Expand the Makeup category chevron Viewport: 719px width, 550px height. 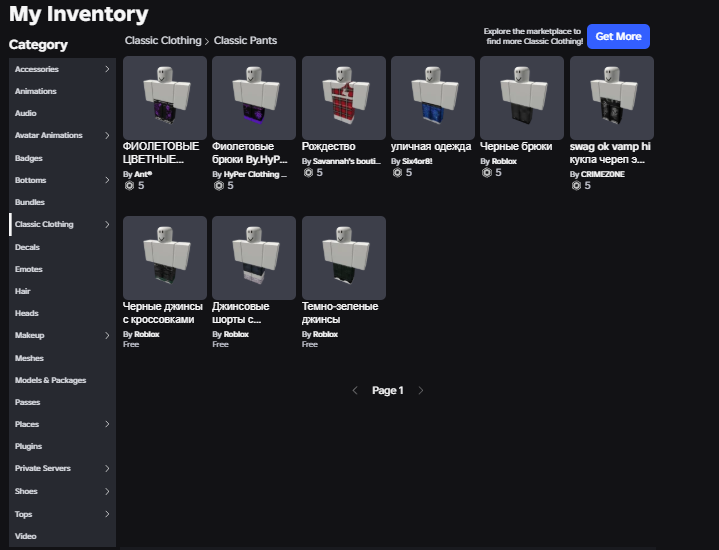(x=107, y=335)
